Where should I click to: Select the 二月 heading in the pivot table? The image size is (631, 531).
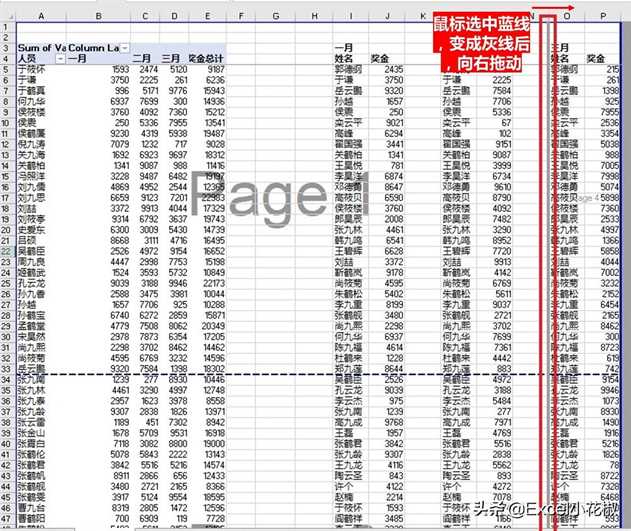[142, 59]
